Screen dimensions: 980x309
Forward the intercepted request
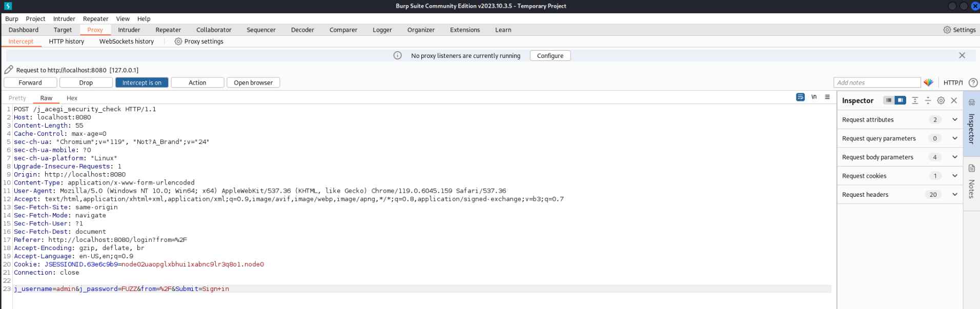pos(30,83)
